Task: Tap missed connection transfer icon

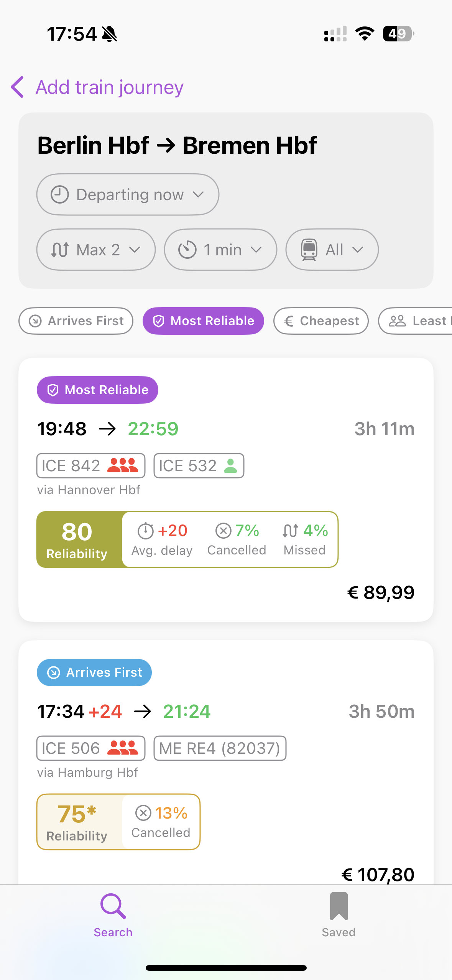Action: tap(290, 531)
